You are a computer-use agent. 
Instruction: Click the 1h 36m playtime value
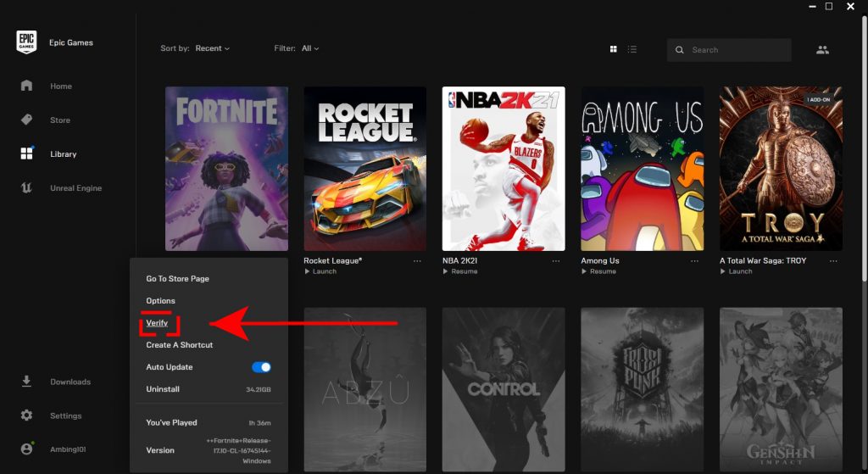(259, 423)
